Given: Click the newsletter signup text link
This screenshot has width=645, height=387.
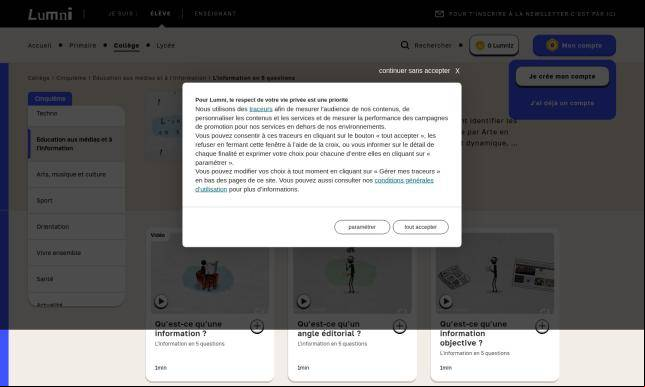Looking at the screenshot, I should [x=532, y=14].
